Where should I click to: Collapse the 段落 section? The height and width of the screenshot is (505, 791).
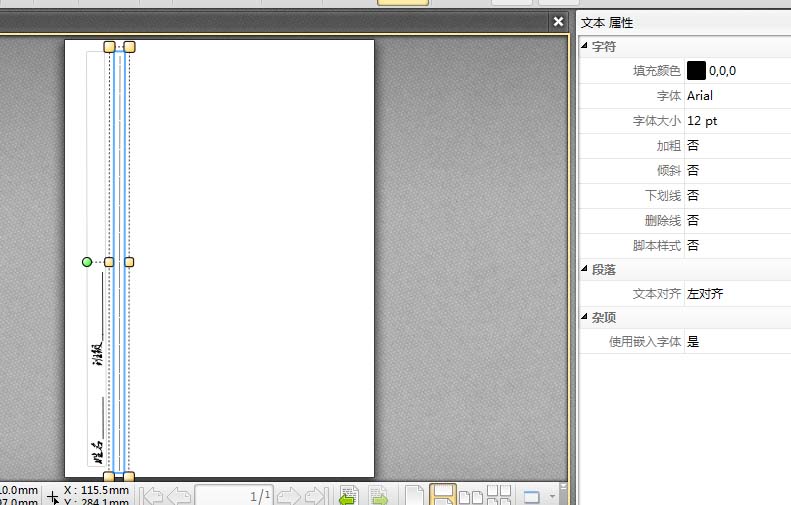585,270
